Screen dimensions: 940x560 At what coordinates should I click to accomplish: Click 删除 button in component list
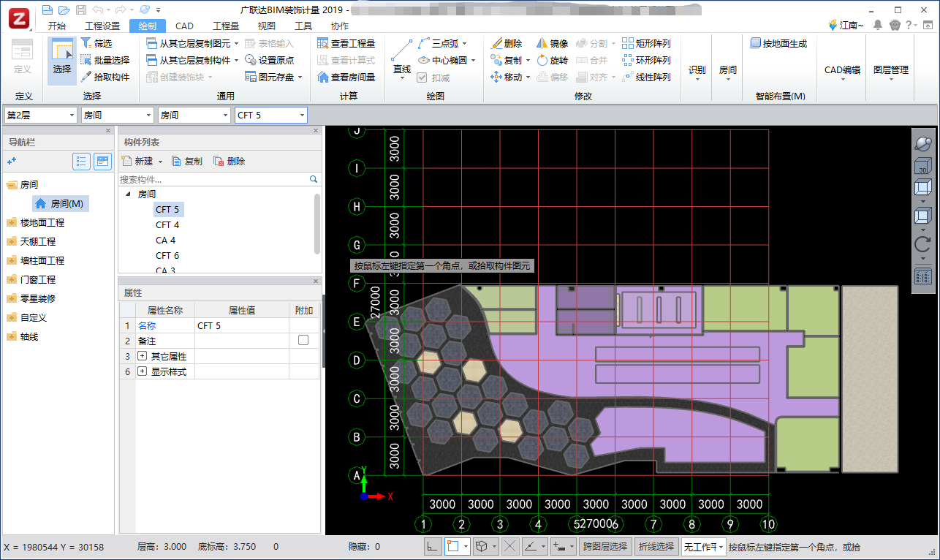click(230, 162)
